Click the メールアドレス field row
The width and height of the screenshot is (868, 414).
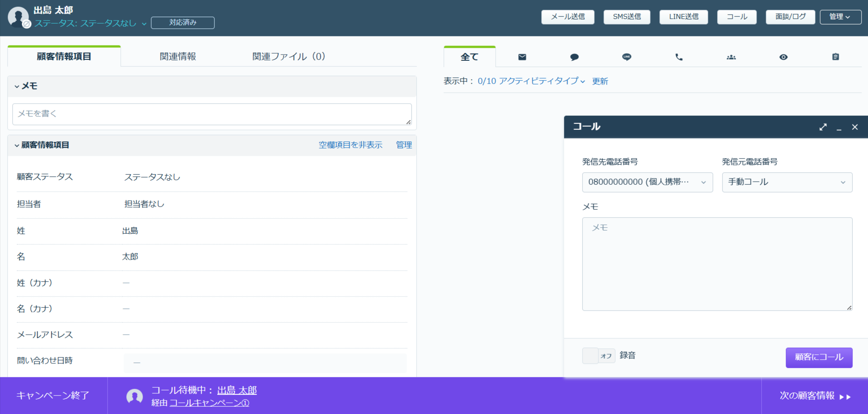212,335
